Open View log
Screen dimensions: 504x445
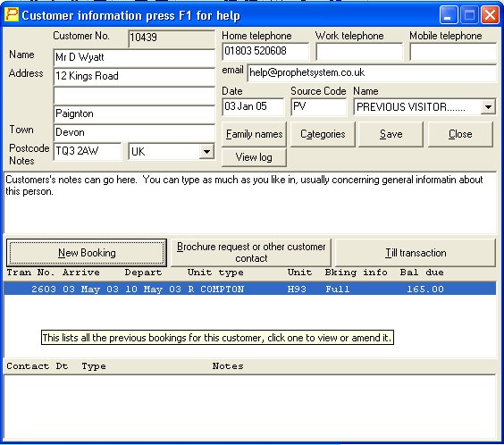pyautogui.click(x=254, y=157)
